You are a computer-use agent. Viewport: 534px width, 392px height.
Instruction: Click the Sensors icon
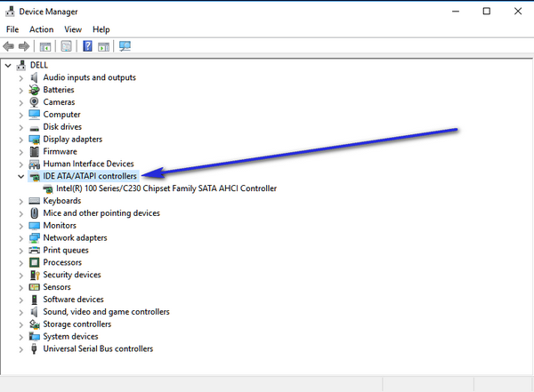point(34,287)
